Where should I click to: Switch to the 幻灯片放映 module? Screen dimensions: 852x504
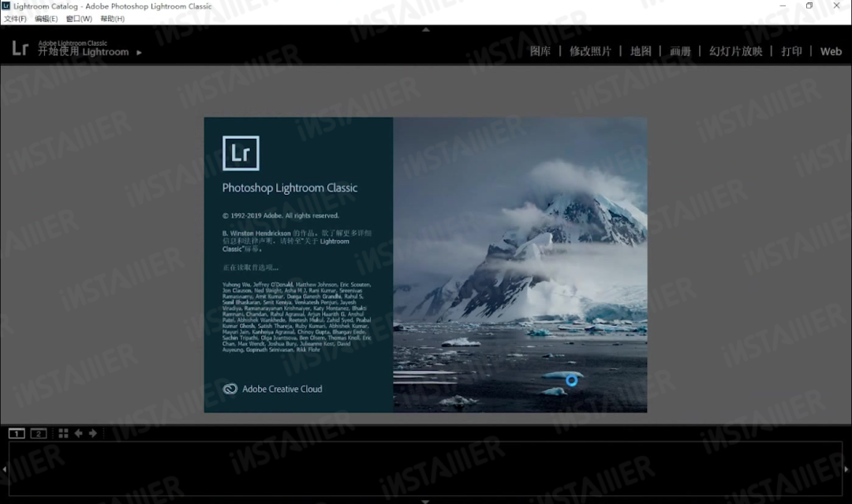click(736, 51)
